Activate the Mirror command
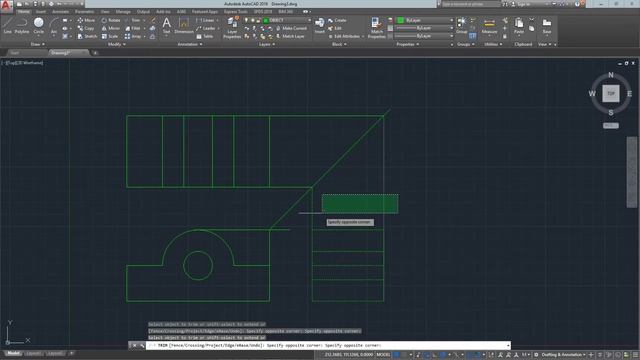The image size is (640, 360). (x=111, y=28)
